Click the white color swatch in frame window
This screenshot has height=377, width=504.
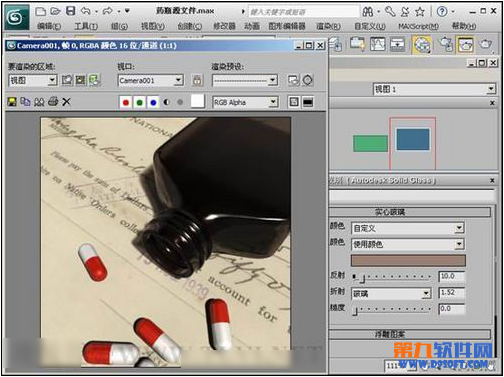coord(197,102)
